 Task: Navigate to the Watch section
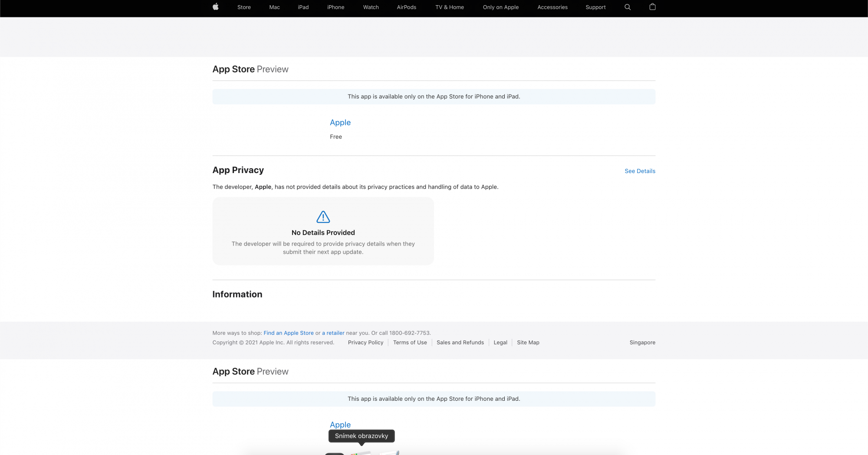tap(371, 7)
